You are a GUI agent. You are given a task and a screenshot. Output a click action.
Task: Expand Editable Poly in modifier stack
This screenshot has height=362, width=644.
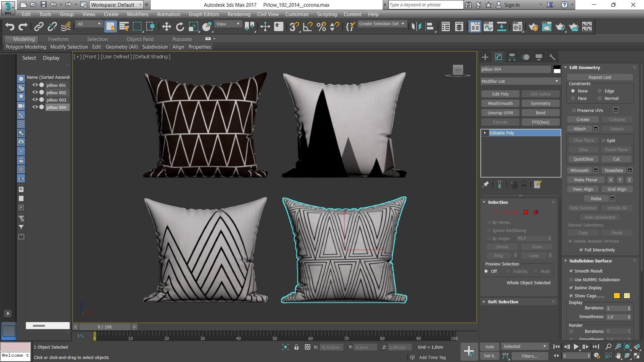tap(485, 133)
